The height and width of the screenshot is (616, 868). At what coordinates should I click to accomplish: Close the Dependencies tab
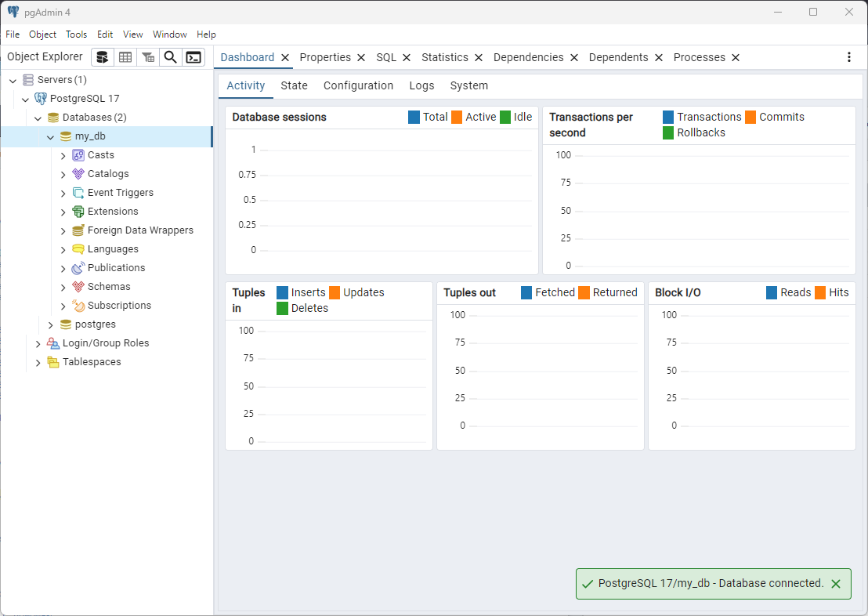pyautogui.click(x=574, y=58)
